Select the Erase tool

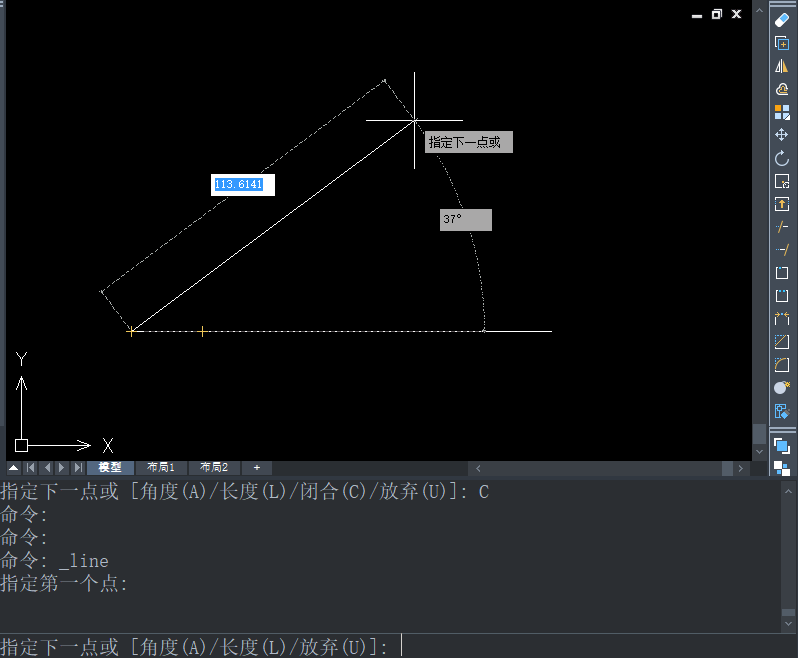(782, 20)
